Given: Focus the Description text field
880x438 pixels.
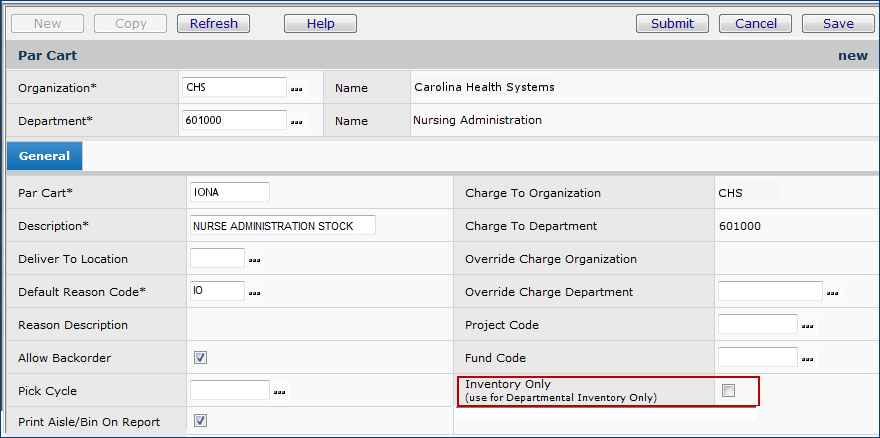Looking at the screenshot, I should [x=282, y=225].
